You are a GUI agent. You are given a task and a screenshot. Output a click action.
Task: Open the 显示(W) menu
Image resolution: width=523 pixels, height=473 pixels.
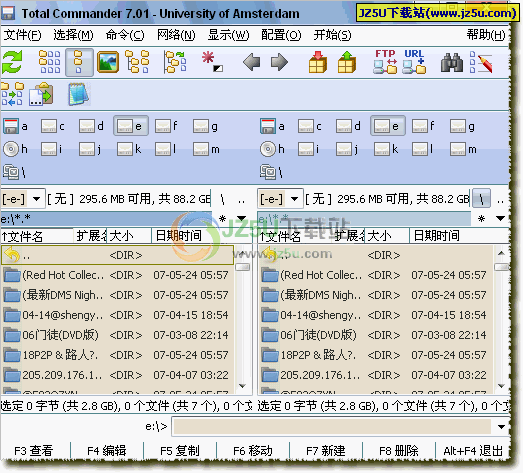[x=228, y=35]
